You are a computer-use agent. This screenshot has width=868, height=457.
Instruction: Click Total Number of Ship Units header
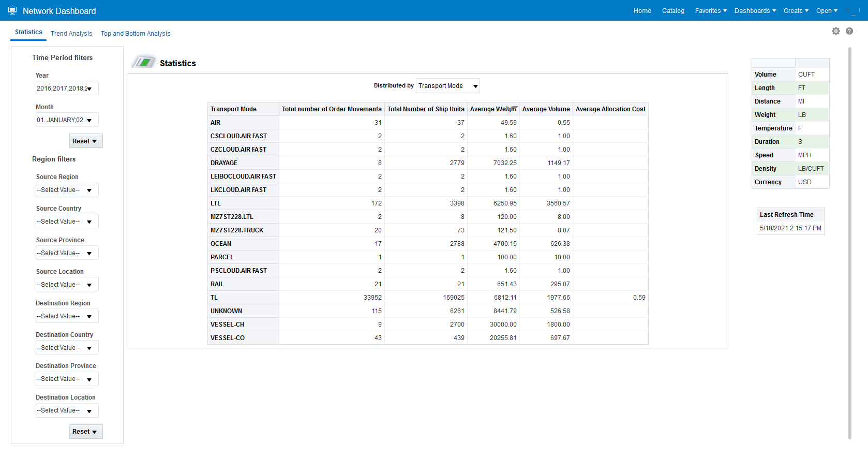(x=426, y=109)
